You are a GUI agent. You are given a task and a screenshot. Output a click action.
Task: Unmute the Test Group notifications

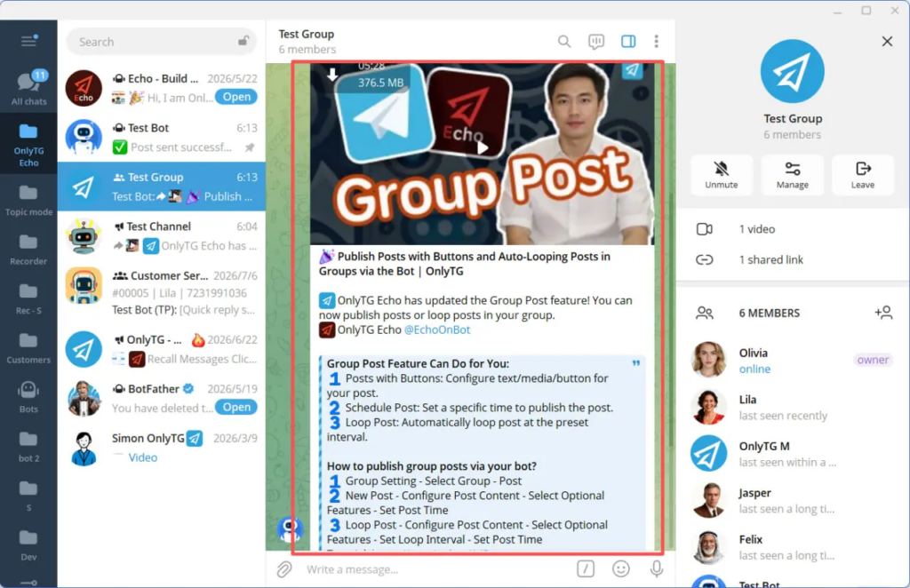tap(722, 175)
